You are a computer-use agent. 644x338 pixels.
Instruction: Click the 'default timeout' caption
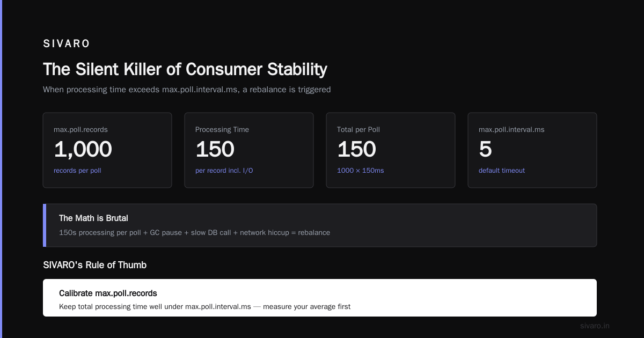pos(502,171)
